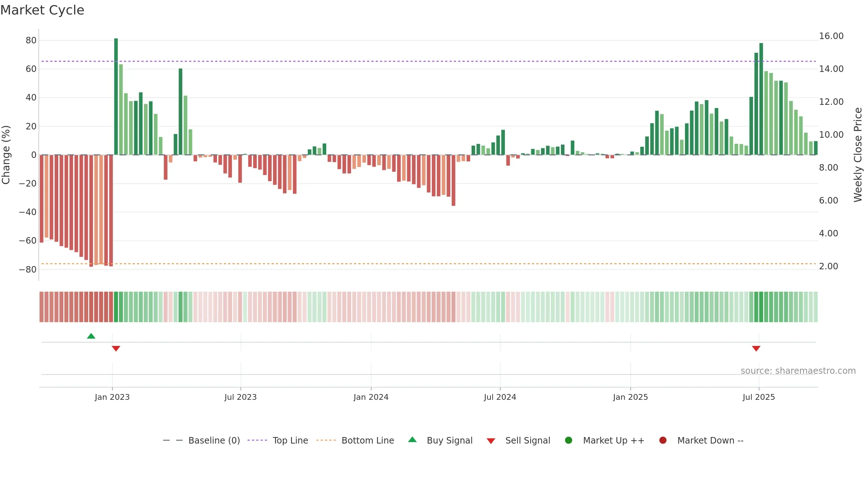
Task: Click the purple dotted Top Line legend sample
Action: [257, 440]
